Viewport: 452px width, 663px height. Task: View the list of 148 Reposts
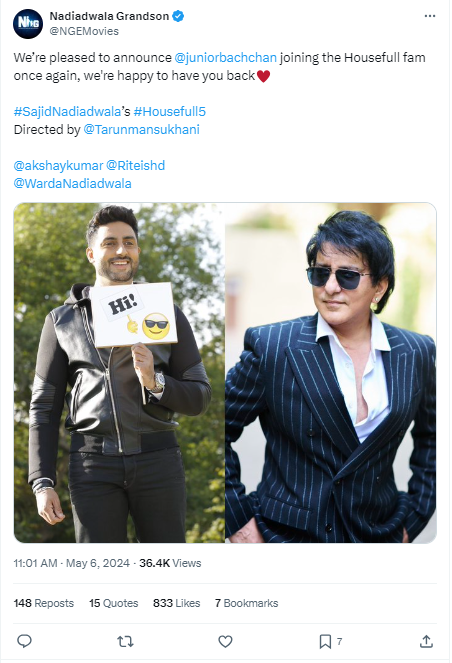coord(44,603)
